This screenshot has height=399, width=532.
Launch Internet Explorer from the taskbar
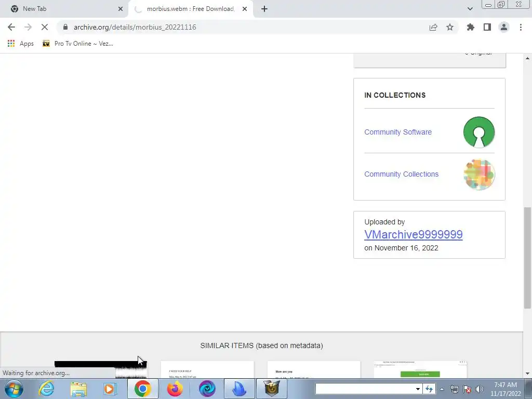coord(46,389)
